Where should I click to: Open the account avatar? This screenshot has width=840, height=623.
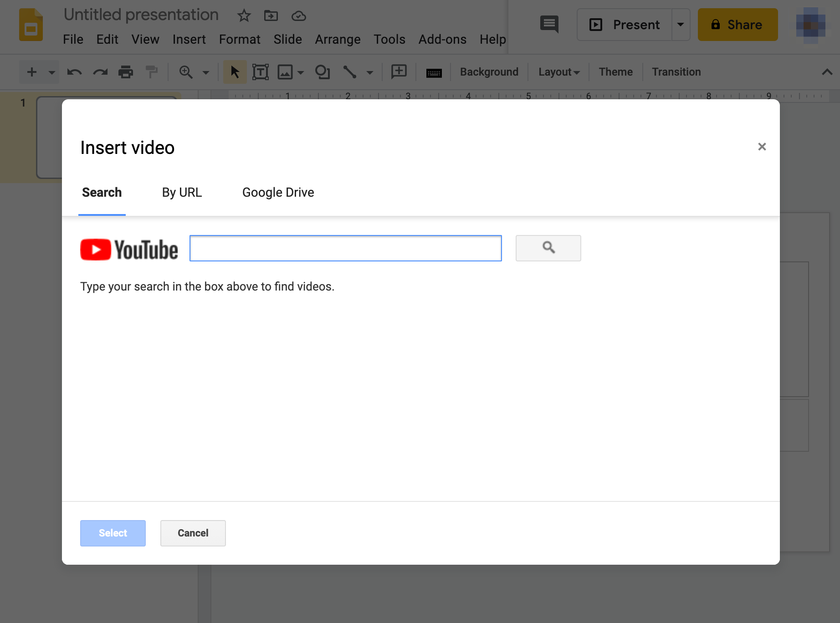[810, 25]
